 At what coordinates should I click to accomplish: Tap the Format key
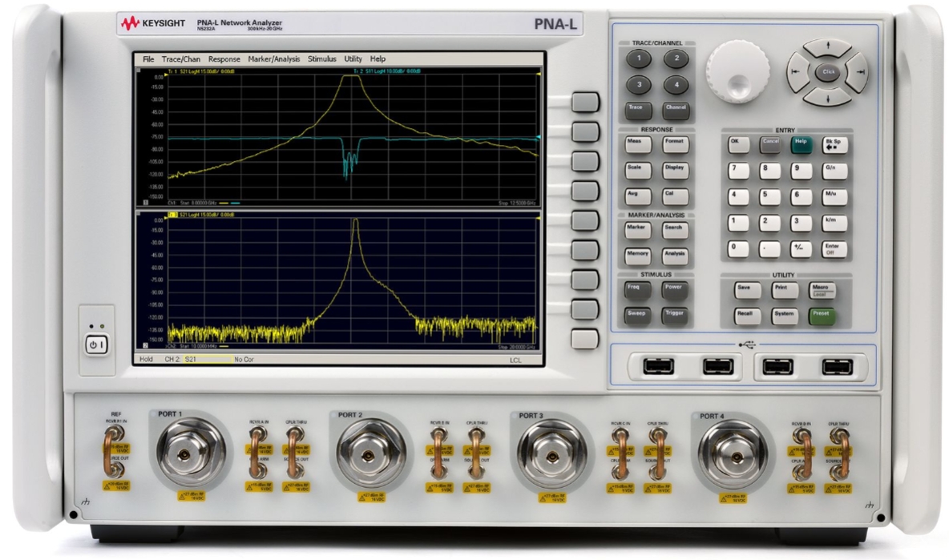[675, 144]
